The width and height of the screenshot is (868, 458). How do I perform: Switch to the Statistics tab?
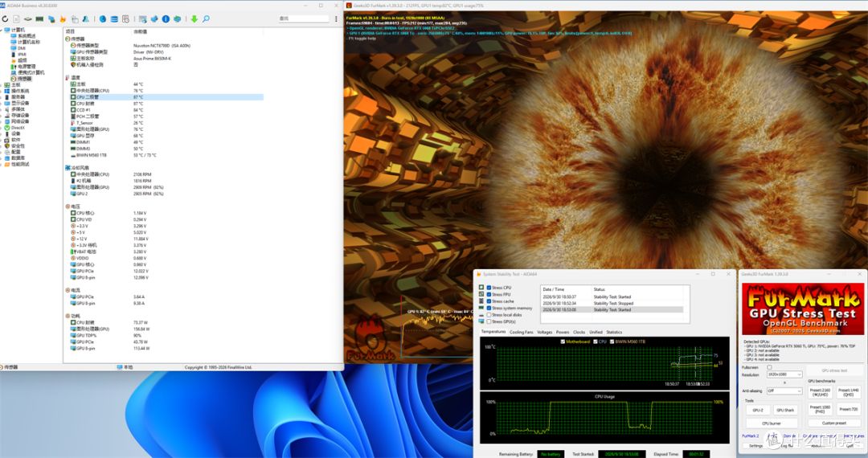coord(614,332)
